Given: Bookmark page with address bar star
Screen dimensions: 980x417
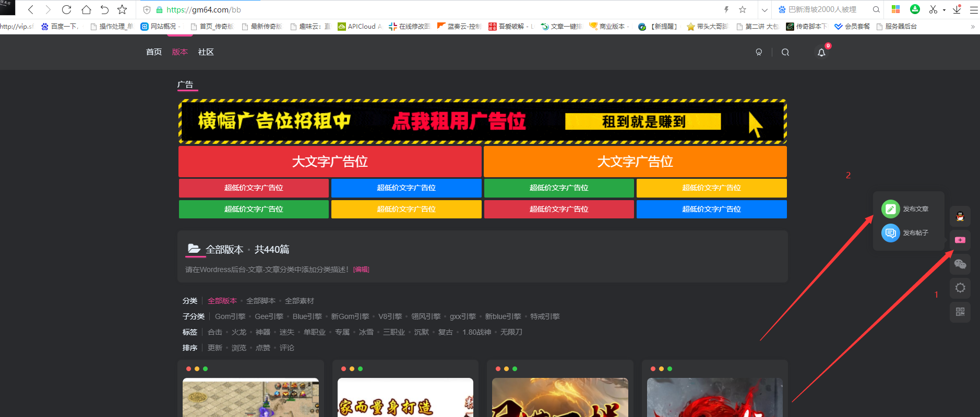Looking at the screenshot, I should point(743,9).
